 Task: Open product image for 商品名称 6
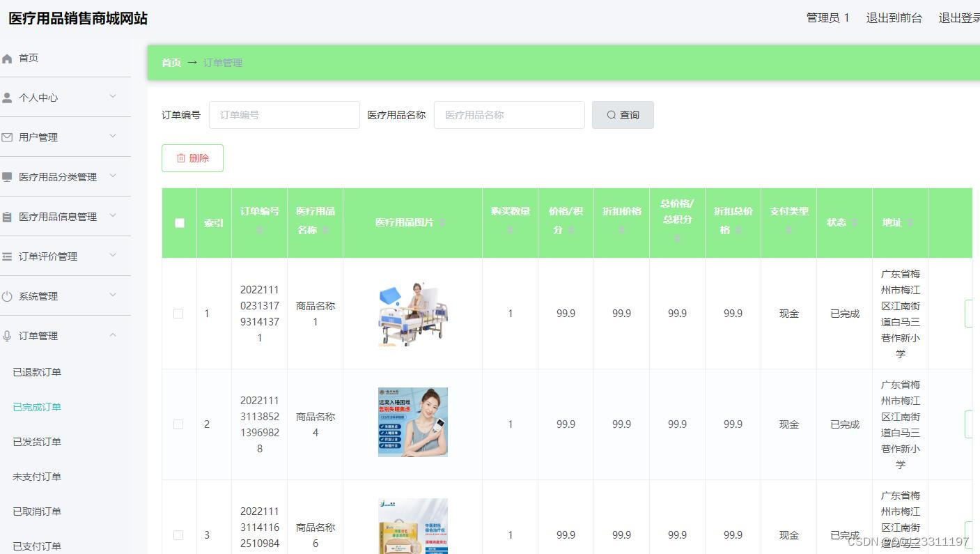click(413, 526)
